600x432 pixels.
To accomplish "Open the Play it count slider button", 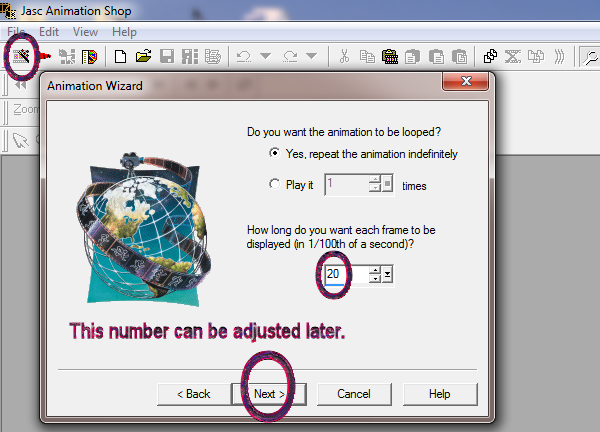I will click(x=387, y=184).
